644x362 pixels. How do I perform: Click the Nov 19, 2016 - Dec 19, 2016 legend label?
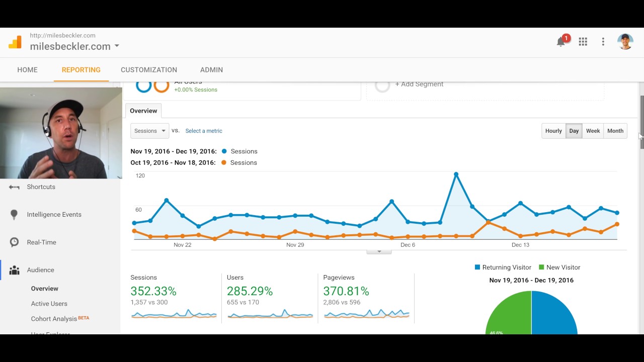pos(174,151)
